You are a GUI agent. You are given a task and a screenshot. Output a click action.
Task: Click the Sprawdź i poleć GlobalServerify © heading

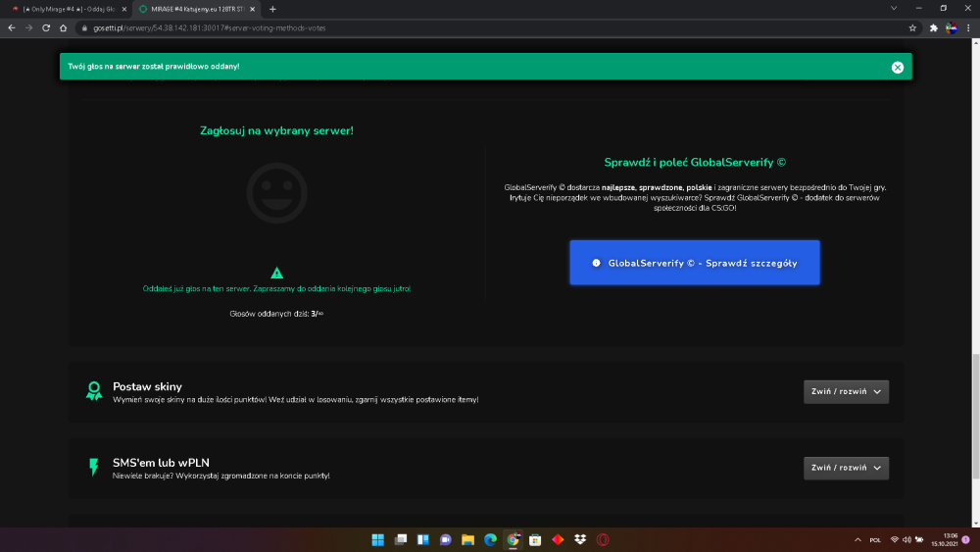pos(695,163)
